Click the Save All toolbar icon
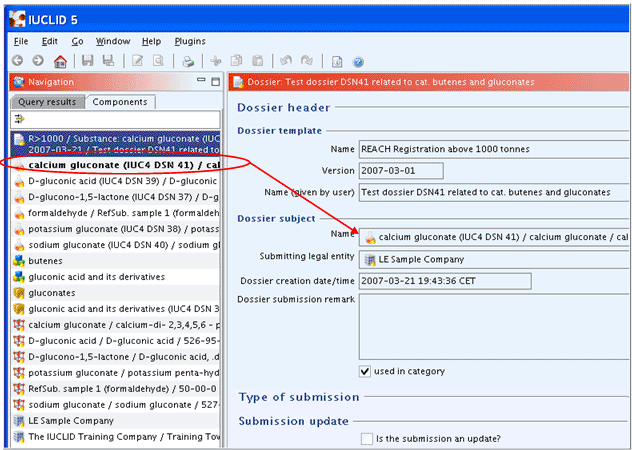This screenshot has height=450, width=632. coord(108,61)
